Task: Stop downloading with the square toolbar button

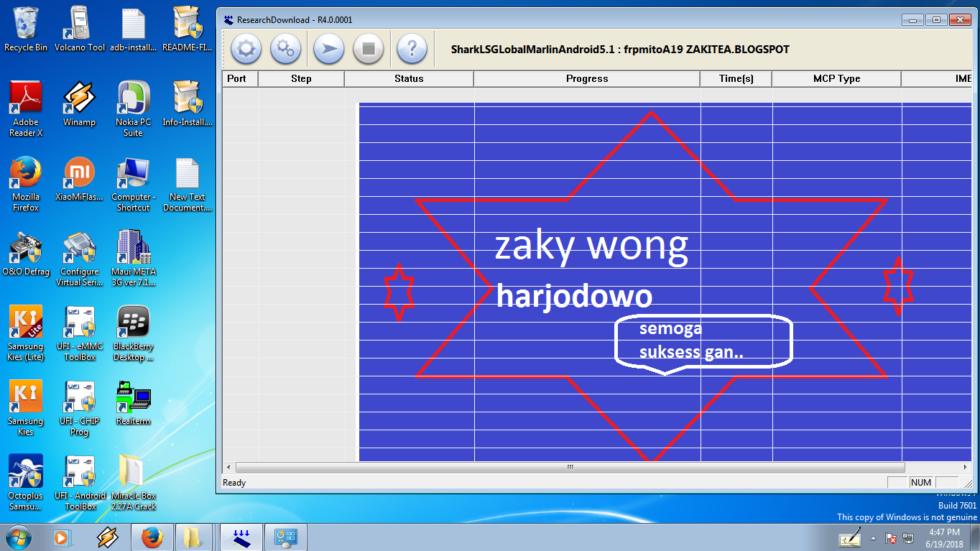Action: (x=369, y=49)
